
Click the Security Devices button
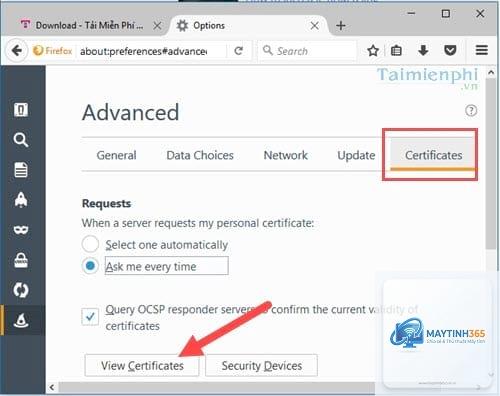(x=262, y=366)
